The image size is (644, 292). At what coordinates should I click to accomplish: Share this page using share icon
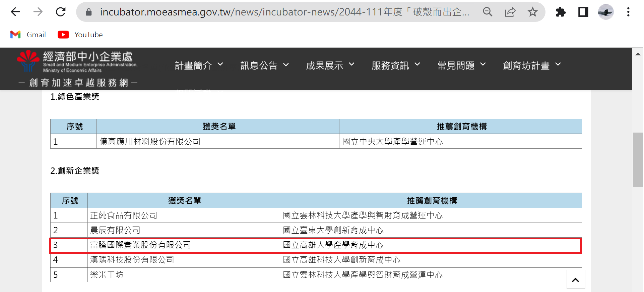(x=510, y=12)
